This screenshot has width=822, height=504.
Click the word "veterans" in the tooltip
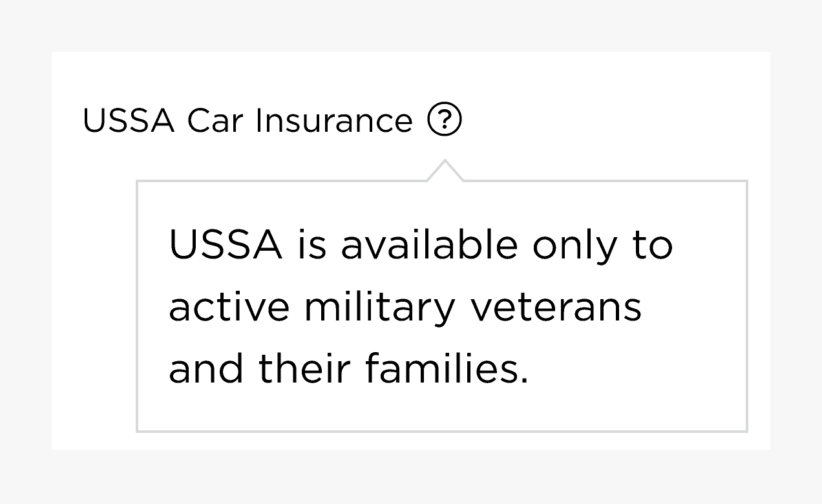556,307
